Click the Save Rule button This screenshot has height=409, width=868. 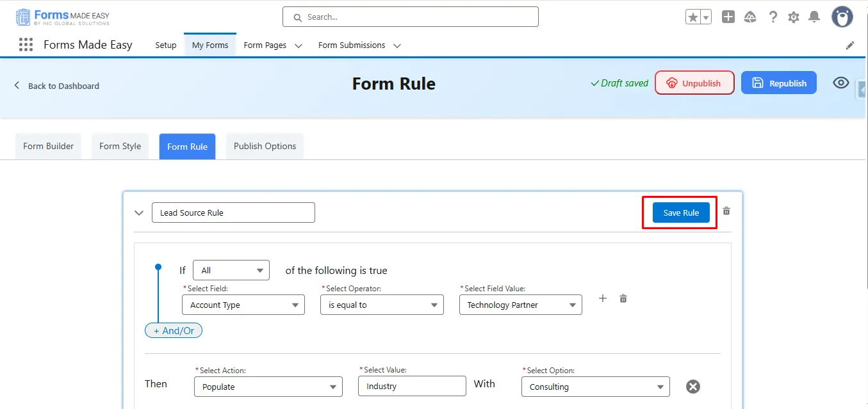tap(681, 213)
